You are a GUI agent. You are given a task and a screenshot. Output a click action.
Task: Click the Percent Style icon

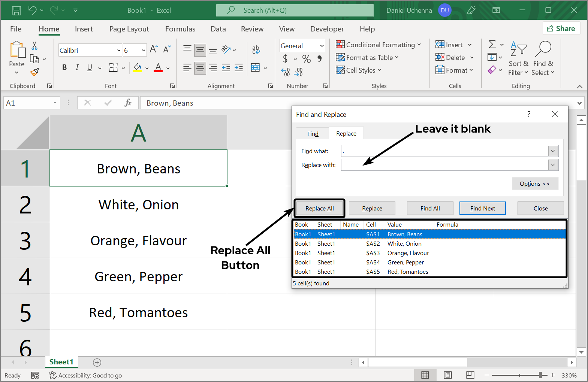coord(306,59)
